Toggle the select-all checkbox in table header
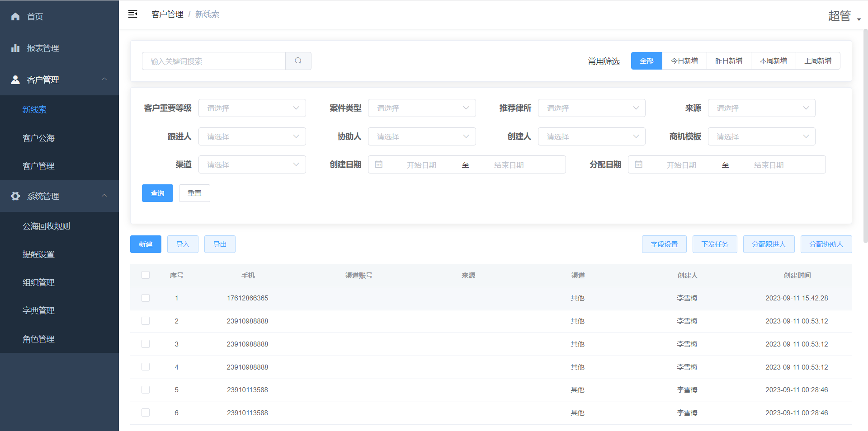 tap(146, 275)
